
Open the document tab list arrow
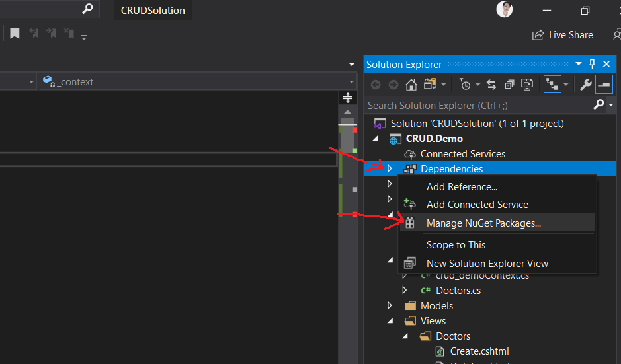pos(352,64)
